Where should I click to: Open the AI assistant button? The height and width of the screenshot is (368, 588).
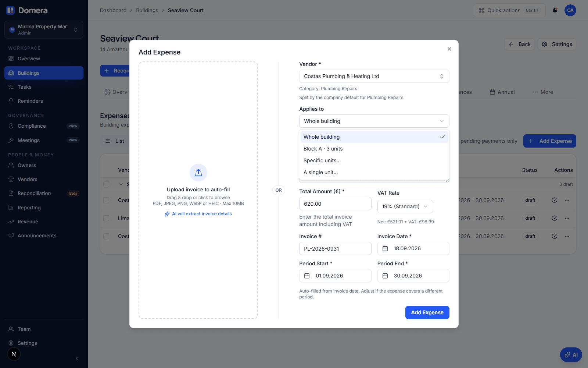coord(571,355)
